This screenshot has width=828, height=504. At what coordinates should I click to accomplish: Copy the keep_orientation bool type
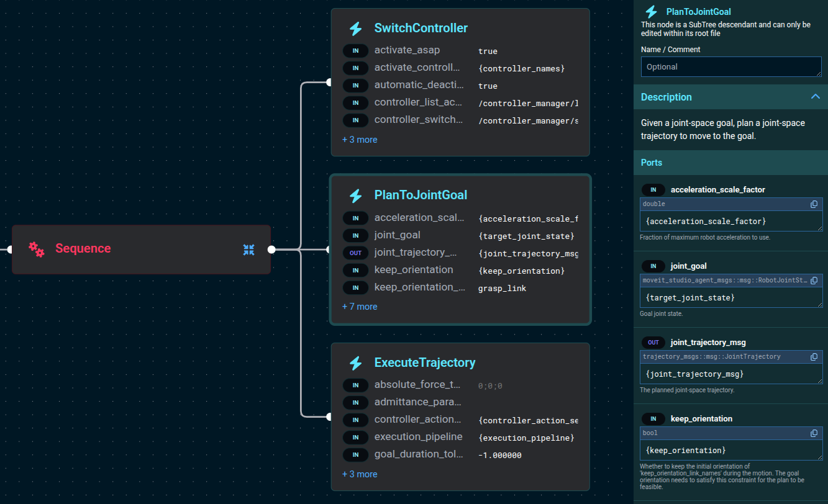coord(814,433)
